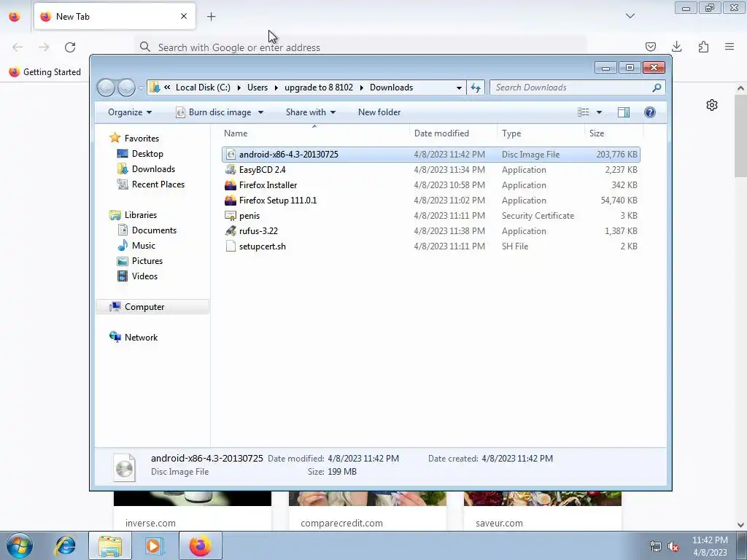Viewport: 747px width, 560px height.
Task: Select the security certificate file icon
Action: coord(231,215)
